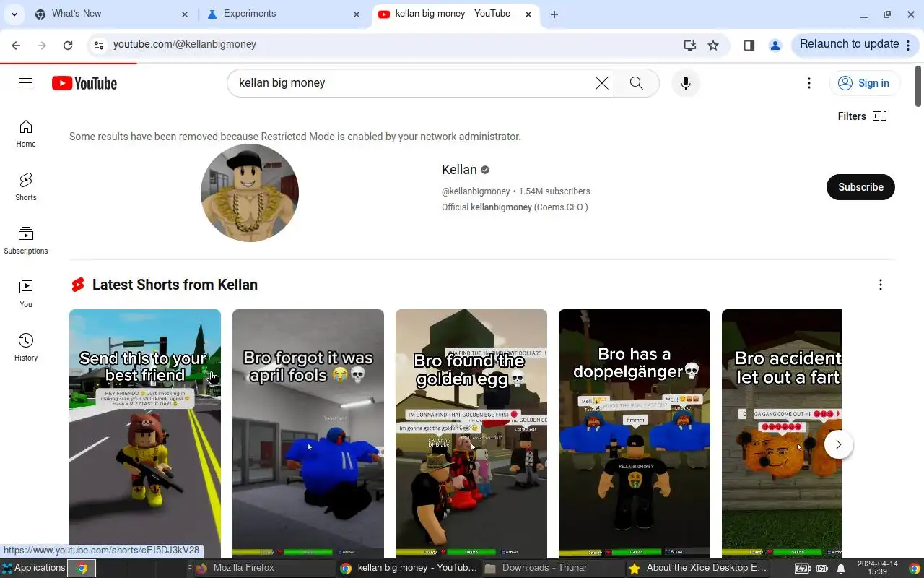Click the @kellanbigmoney handle text
Screen dimensions: 924x578
[x=476, y=191]
